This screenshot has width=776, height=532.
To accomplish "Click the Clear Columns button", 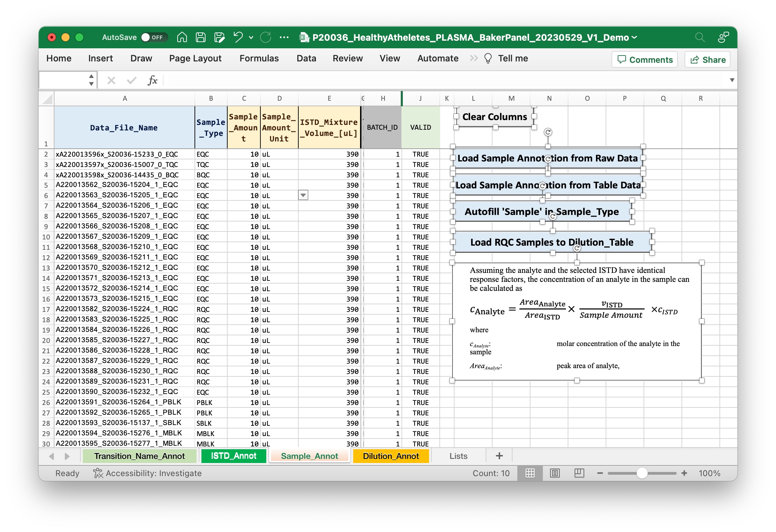I will pos(494,117).
